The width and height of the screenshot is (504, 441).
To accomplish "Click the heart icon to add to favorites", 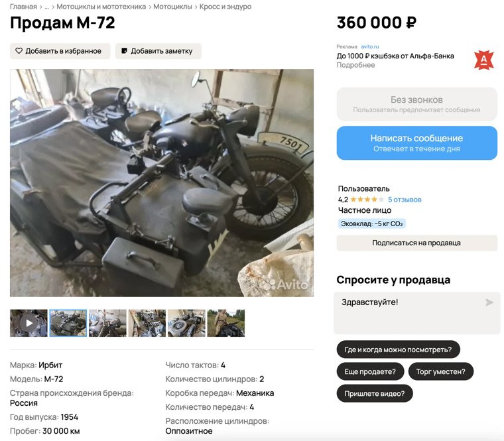I will click(x=19, y=51).
